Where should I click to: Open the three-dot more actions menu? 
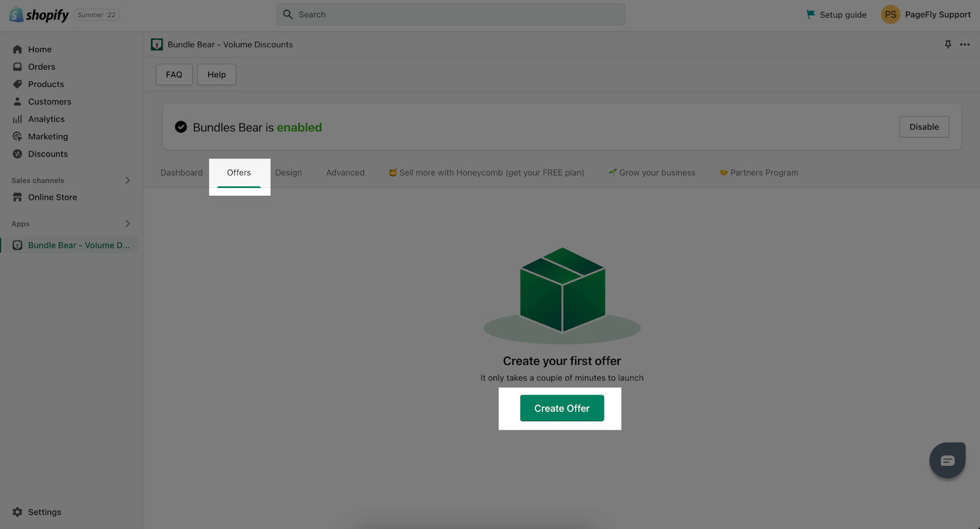(x=965, y=44)
